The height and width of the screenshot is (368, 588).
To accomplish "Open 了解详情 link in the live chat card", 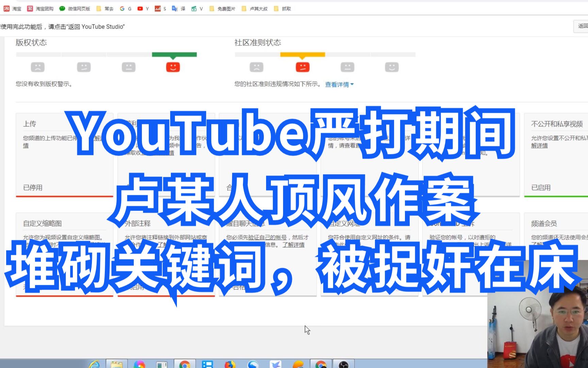I will pos(293,245).
